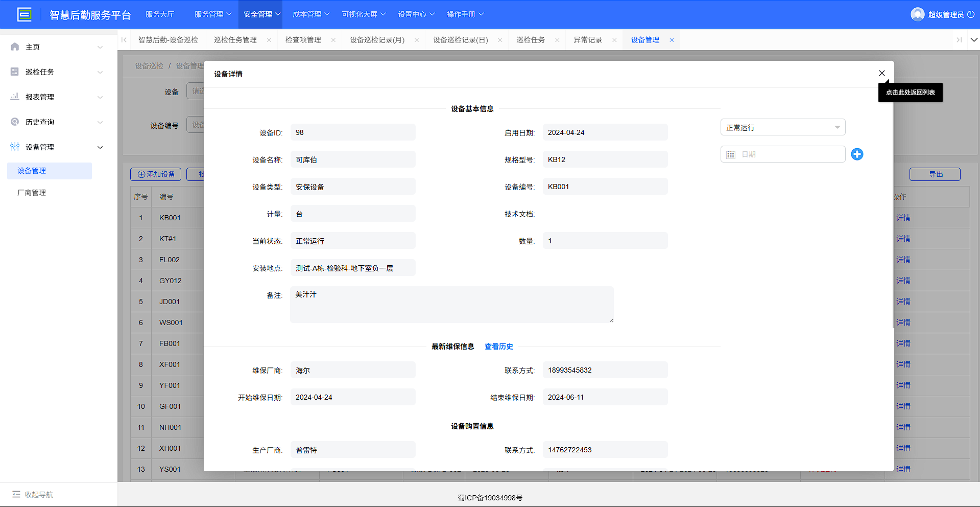The height and width of the screenshot is (507, 980).
Task: Click table cell WS001 in background list
Action: 171,322
